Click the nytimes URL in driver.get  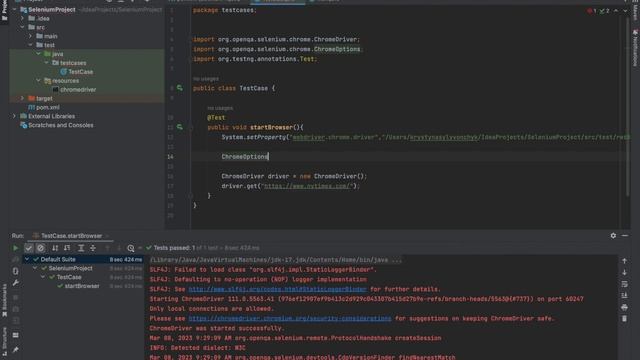tap(307, 186)
